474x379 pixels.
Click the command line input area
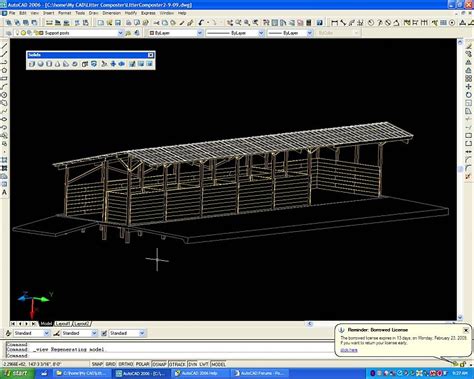point(170,355)
